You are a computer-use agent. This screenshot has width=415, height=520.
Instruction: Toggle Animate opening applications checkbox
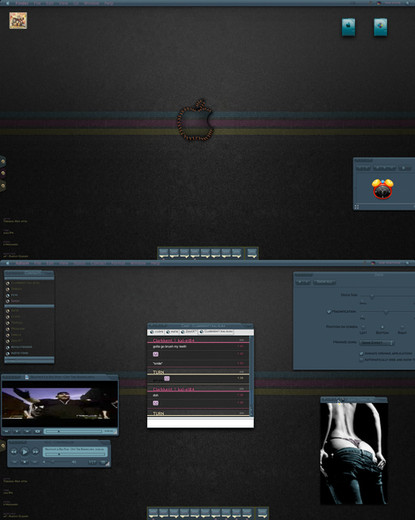pos(361,353)
